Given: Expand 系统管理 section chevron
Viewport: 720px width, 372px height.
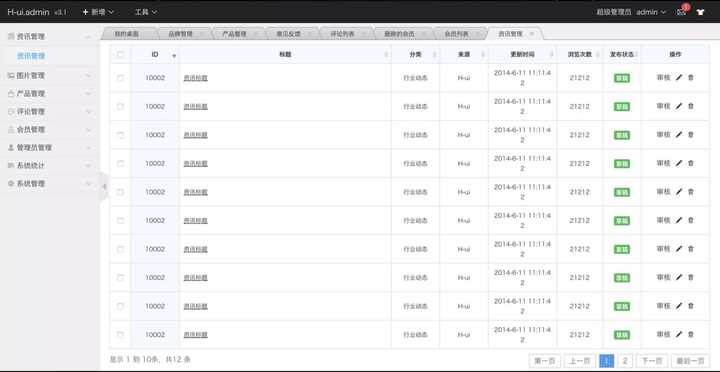Looking at the screenshot, I should pos(88,183).
